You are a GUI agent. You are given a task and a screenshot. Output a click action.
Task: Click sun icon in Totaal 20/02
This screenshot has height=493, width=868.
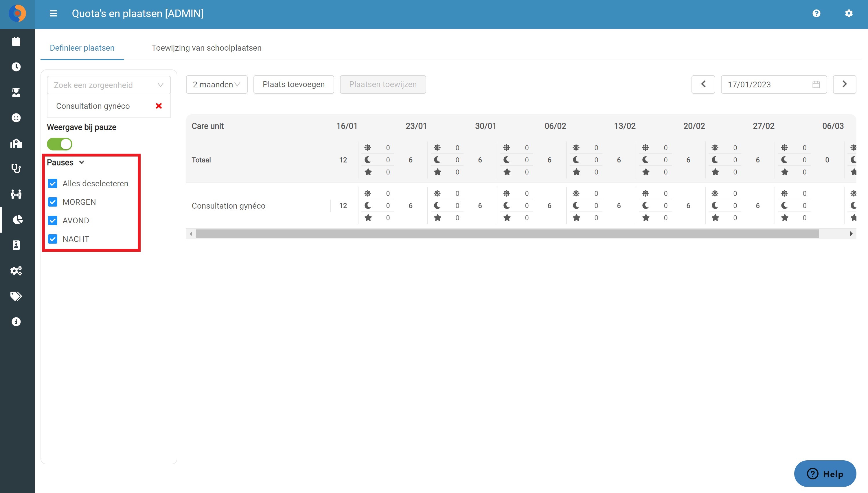[715, 148]
